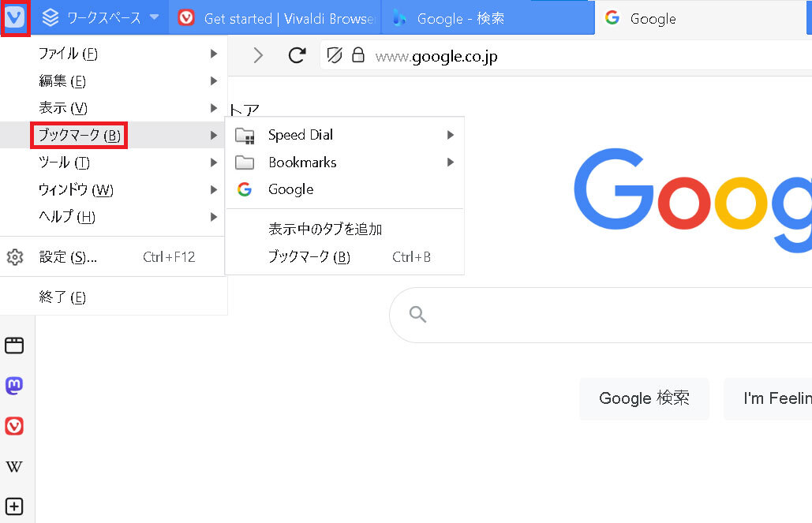Open the Wikipedia web panel

14,467
